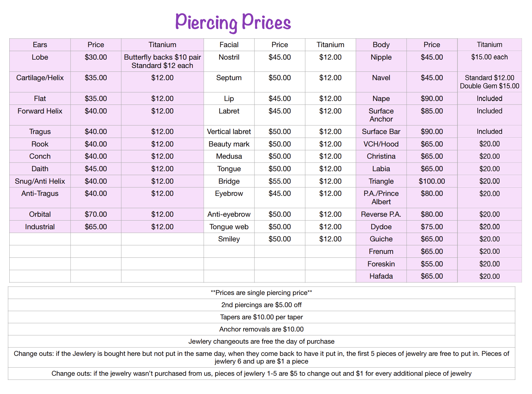Click the Bridge $55.00 price cell

[x=279, y=181]
